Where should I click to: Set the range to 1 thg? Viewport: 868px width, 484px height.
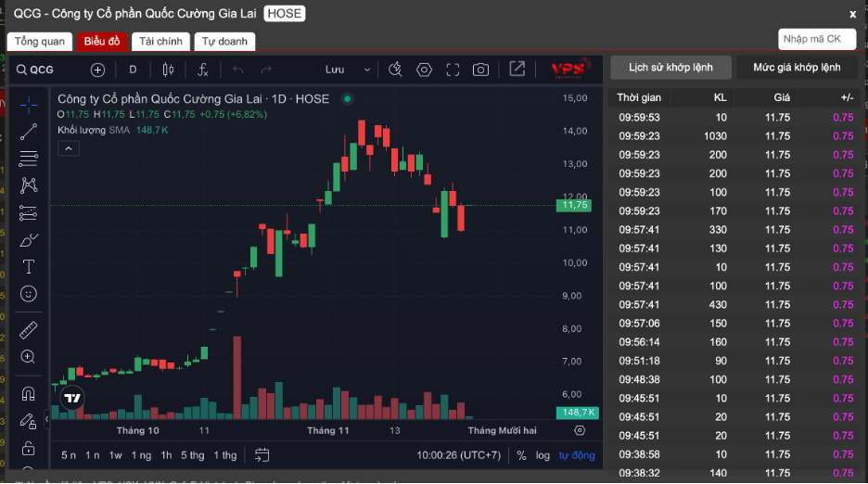click(x=224, y=455)
